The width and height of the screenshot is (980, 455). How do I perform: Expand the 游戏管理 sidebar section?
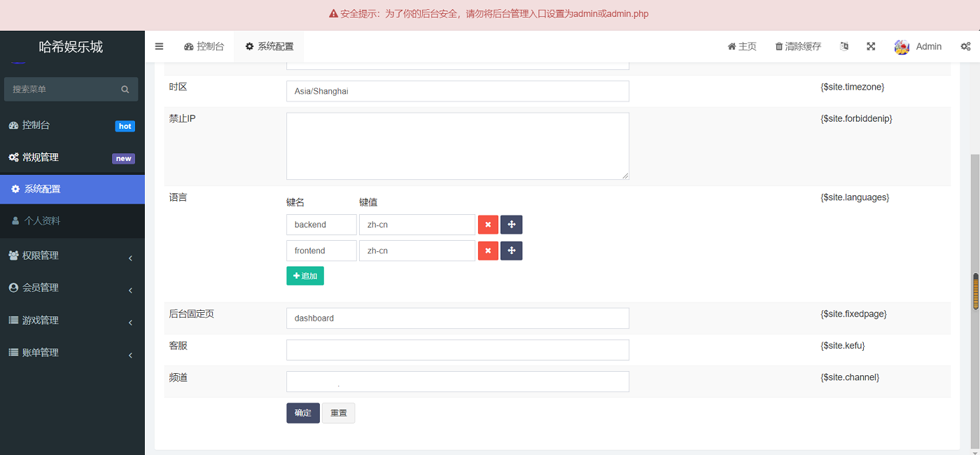(72, 320)
